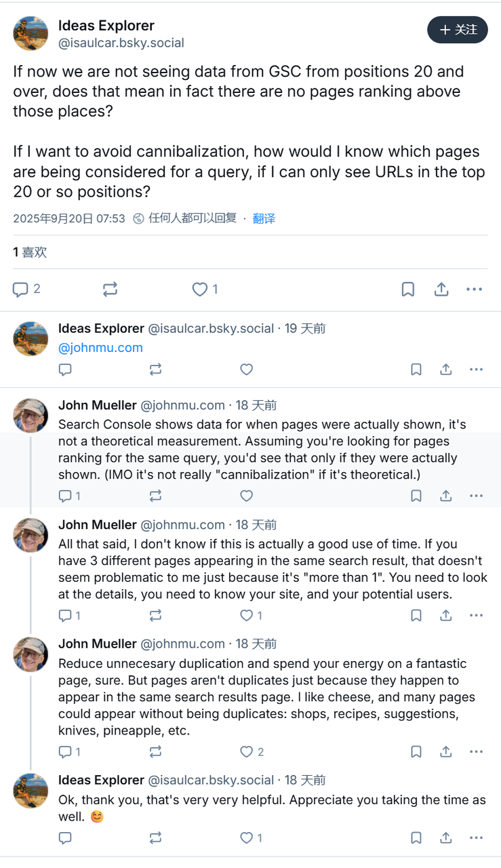Viewport: 501px width, 868px height.
Task: Open the Ideas Explorer profile avatar at top
Action: point(31,33)
